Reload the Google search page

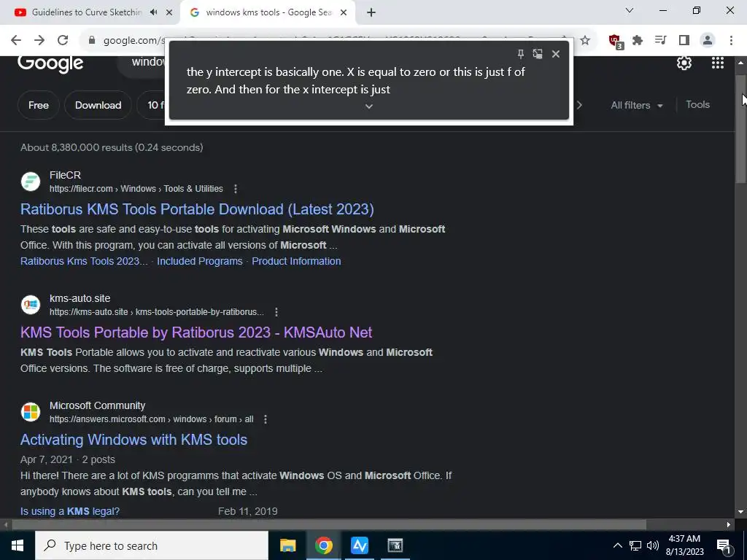coord(63,41)
